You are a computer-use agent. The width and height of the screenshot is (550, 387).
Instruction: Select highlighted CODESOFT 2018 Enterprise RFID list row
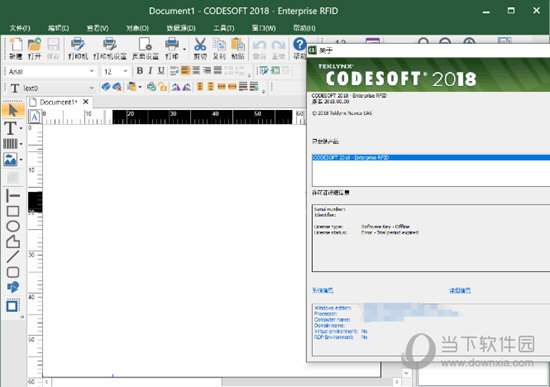pos(431,158)
